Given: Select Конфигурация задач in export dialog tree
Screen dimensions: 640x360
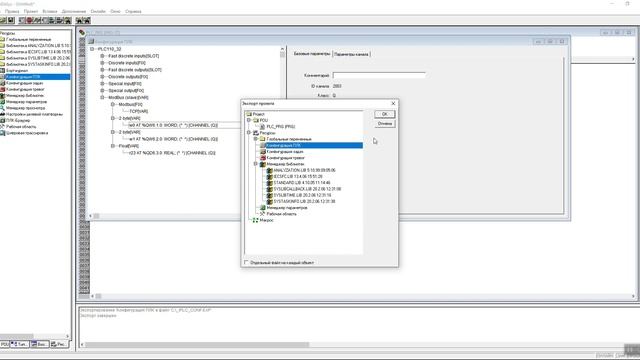Looking at the screenshot, I should pyautogui.click(x=284, y=151).
